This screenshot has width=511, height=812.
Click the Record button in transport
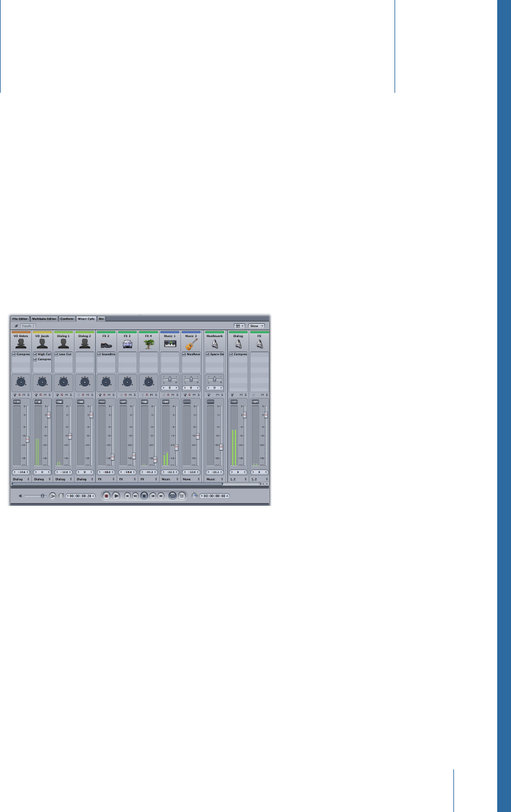coord(106,495)
